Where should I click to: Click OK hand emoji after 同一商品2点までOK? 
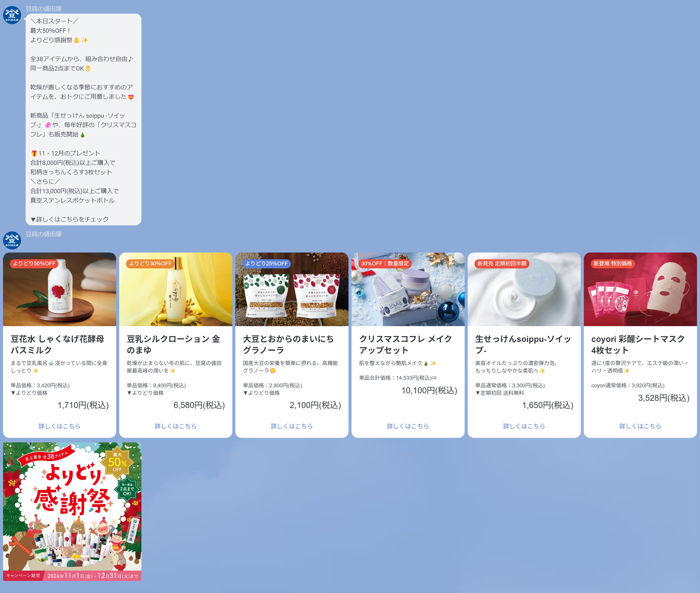(88, 69)
